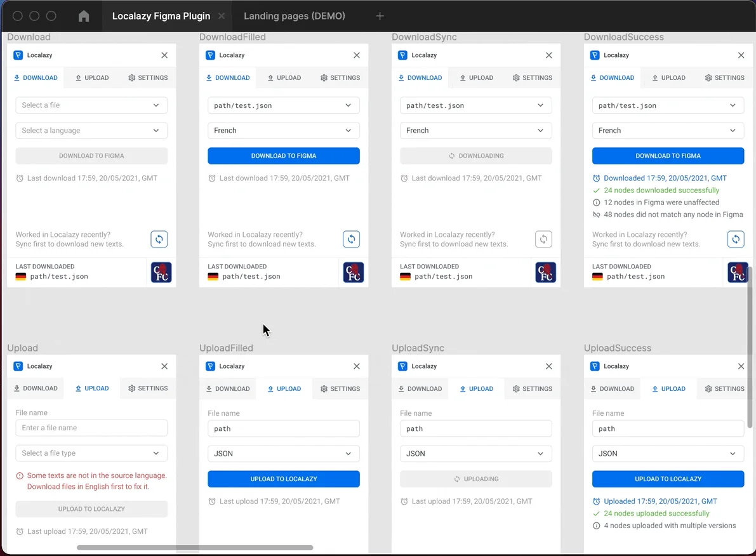The width and height of the screenshot is (756, 556).
Task: Click Localazy logo in UploadFilled frame
Action: point(210,366)
